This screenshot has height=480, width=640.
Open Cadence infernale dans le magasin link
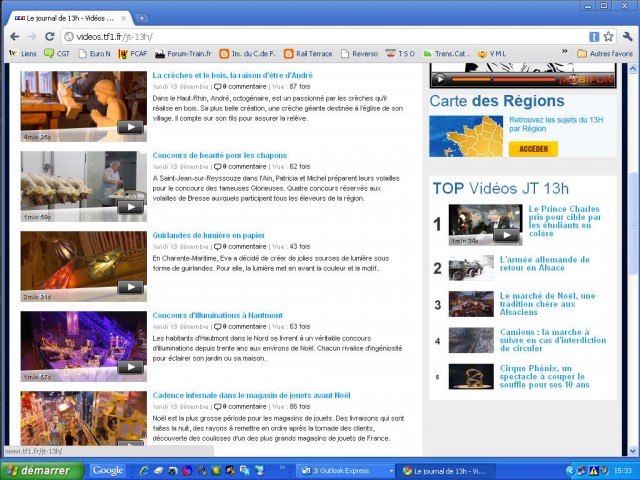251,396
